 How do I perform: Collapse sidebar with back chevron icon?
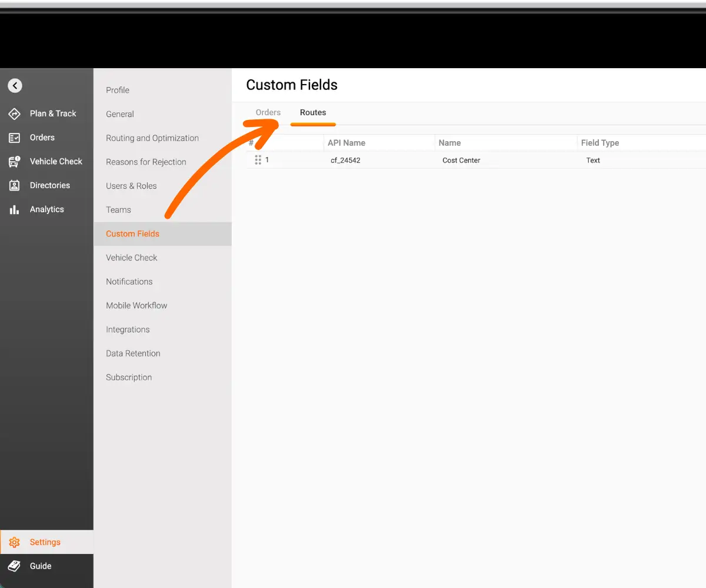15,86
